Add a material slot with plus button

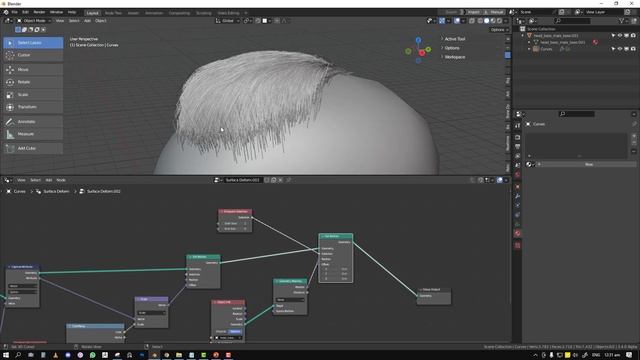pyautogui.click(x=634, y=136)
